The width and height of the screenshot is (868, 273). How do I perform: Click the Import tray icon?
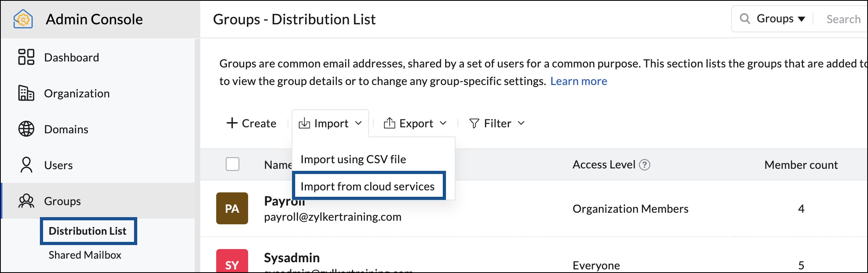pyautogui.click(x=304, y=123)
